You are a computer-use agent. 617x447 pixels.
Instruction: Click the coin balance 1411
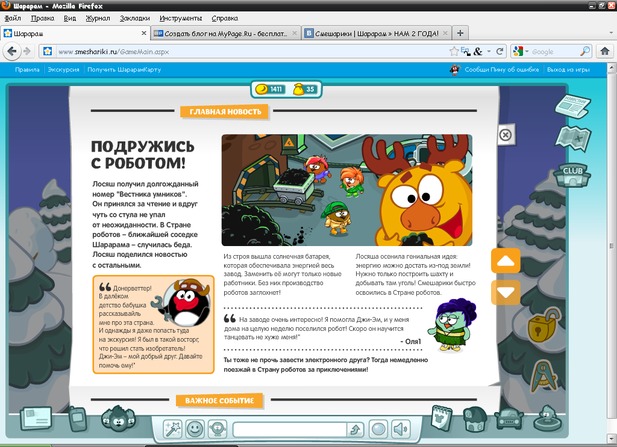click(x=270, y=89)
